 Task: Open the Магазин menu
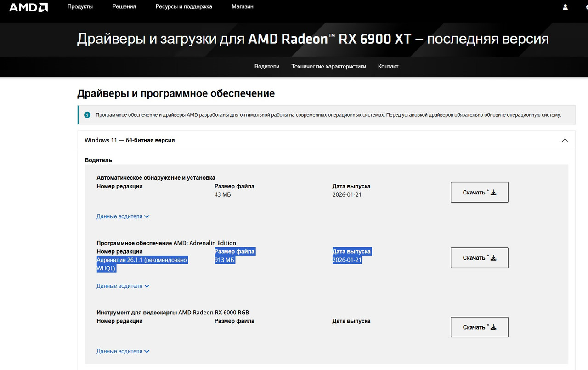(243, 6)
